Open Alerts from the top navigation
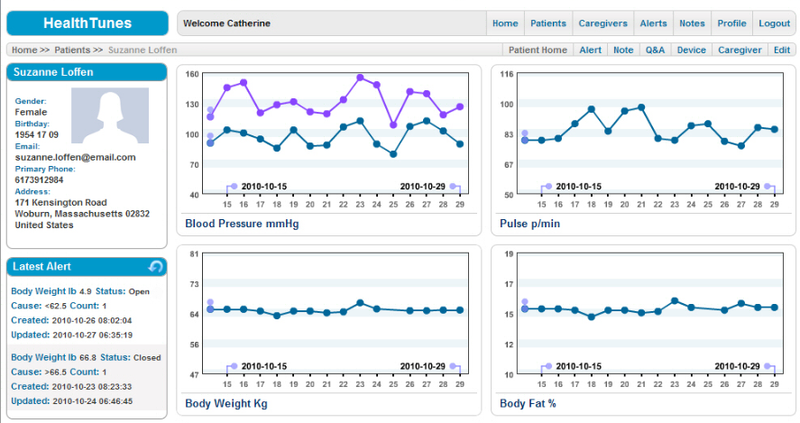This screenshot has width=800, height=423. (x=653, y=23)
